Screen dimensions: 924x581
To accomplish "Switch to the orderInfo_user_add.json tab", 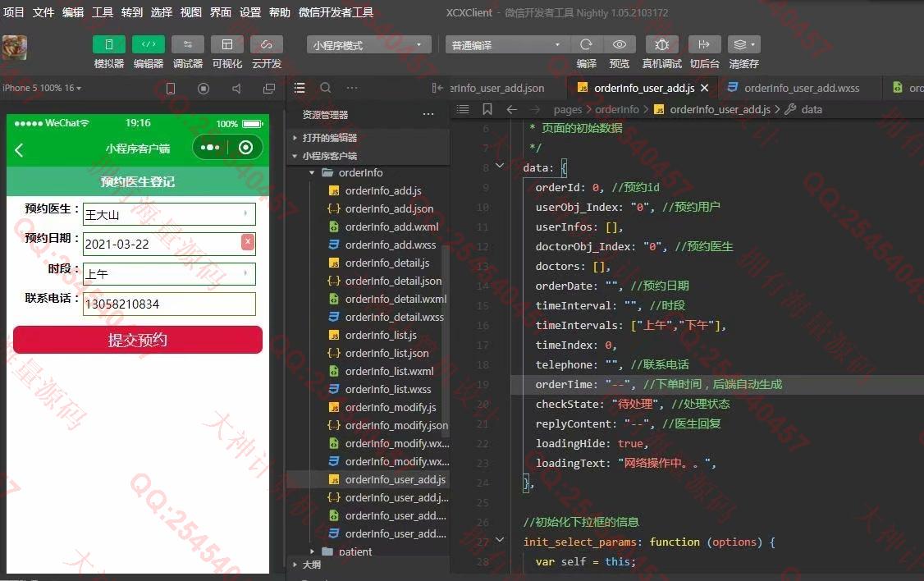I will coord(497,88).
